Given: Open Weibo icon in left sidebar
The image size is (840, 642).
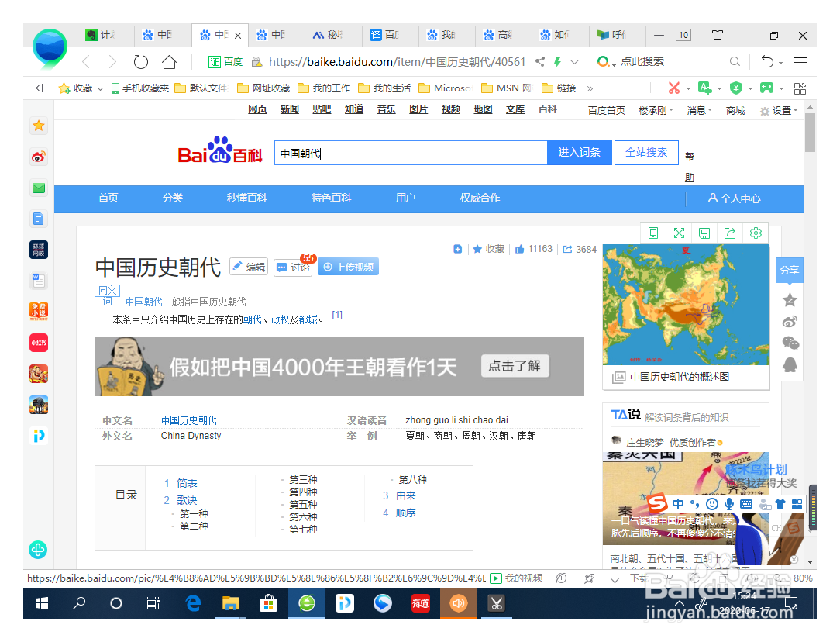Looking at the screenshot, I should click(x=39, y=157).
